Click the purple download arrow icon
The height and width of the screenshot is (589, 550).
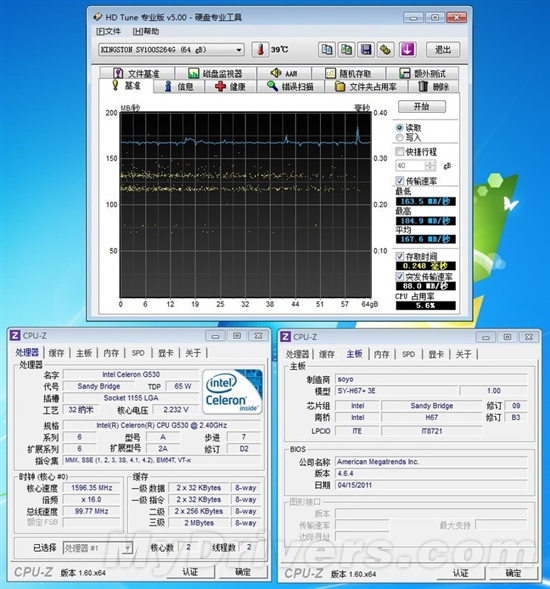coord(407,50)
